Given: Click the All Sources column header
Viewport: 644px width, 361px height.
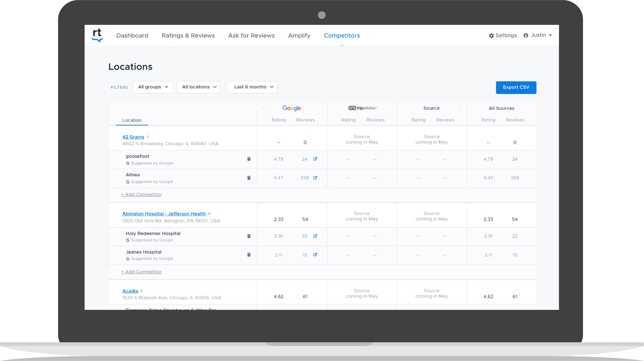Looking at the screenshot, I should pyautogui.click(x=502, y=108).
